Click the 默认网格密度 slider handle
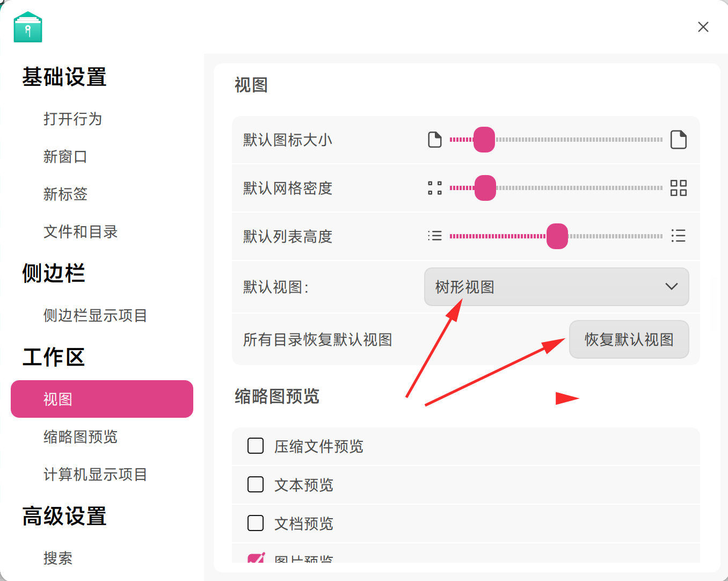This screenshot has height=581, width=728. (x=485, y=188)
